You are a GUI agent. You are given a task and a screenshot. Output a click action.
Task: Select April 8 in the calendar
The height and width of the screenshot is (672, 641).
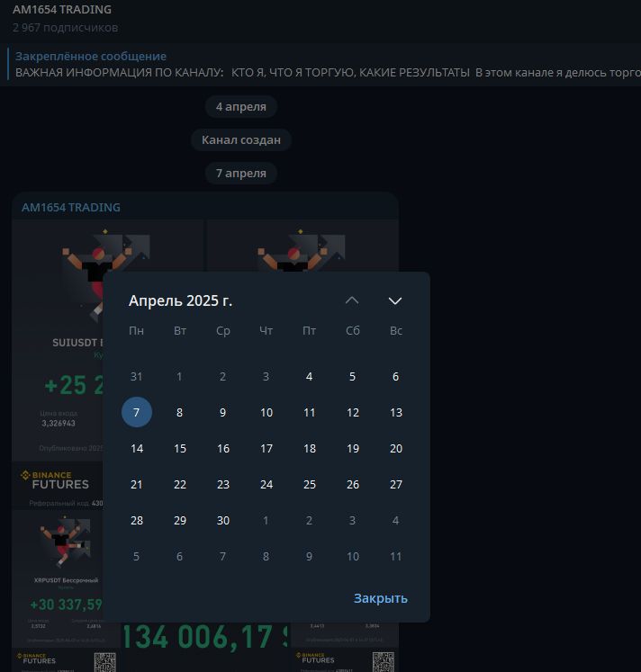(180, 412)
